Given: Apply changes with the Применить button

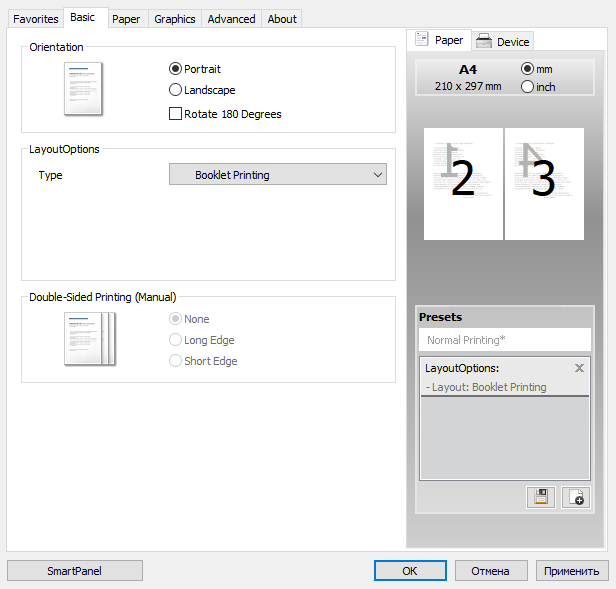Looking at the screenshot, I should pyautogui.click(x=572, y=571).
